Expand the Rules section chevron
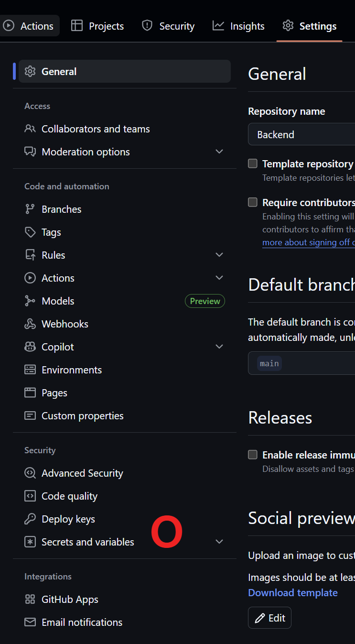 pos(219,255)
